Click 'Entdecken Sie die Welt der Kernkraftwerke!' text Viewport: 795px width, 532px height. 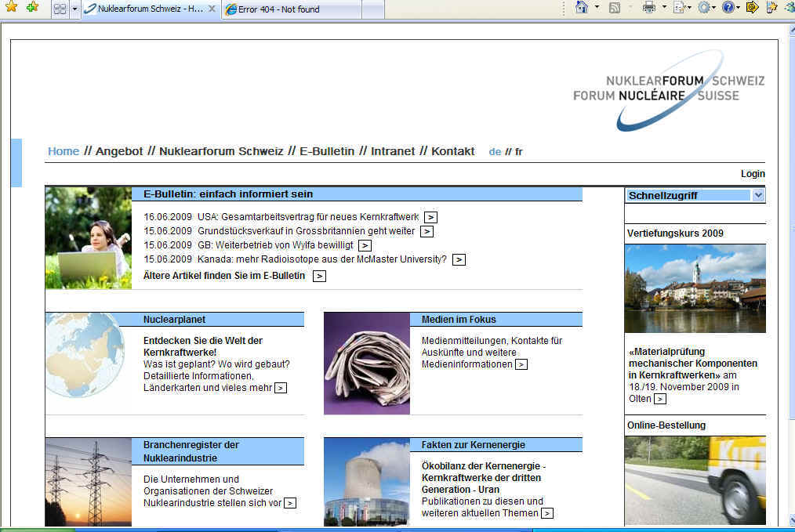coord(203,346)
